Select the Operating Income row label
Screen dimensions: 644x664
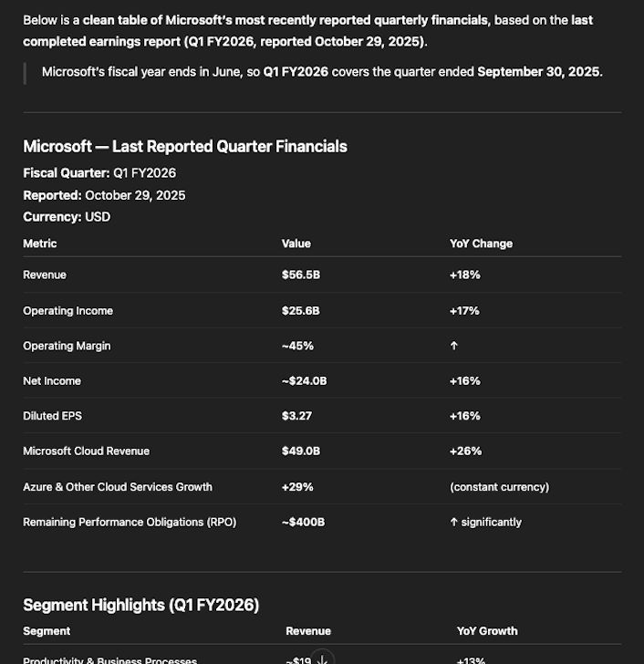tap(68, 311)
